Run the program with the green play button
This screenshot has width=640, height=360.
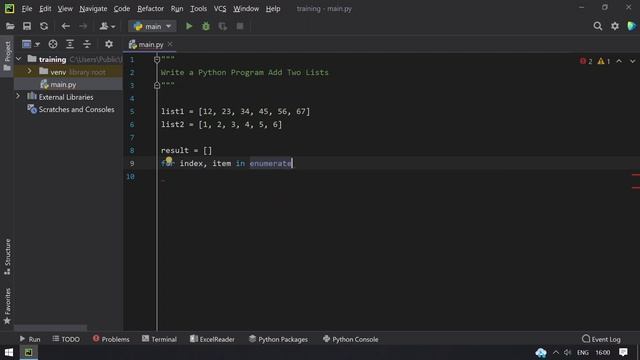pos(189,26)
